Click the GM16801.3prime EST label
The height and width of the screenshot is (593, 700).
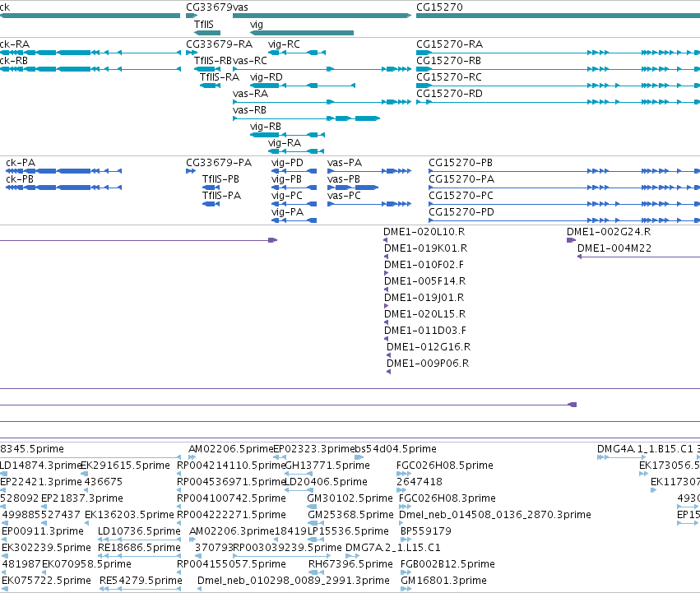pos(443,581)
